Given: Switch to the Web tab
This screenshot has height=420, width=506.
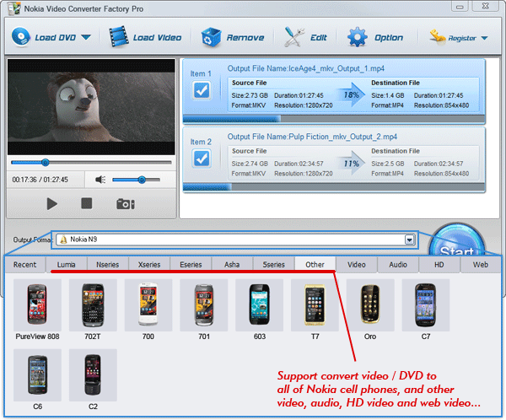Looking at the screenshot, I should [481, 265].
